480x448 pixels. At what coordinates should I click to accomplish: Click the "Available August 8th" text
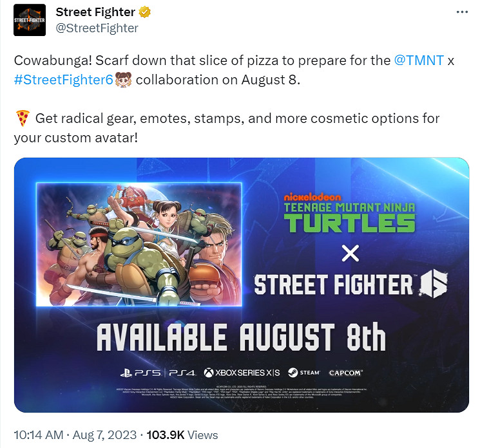tap(241, 337)
